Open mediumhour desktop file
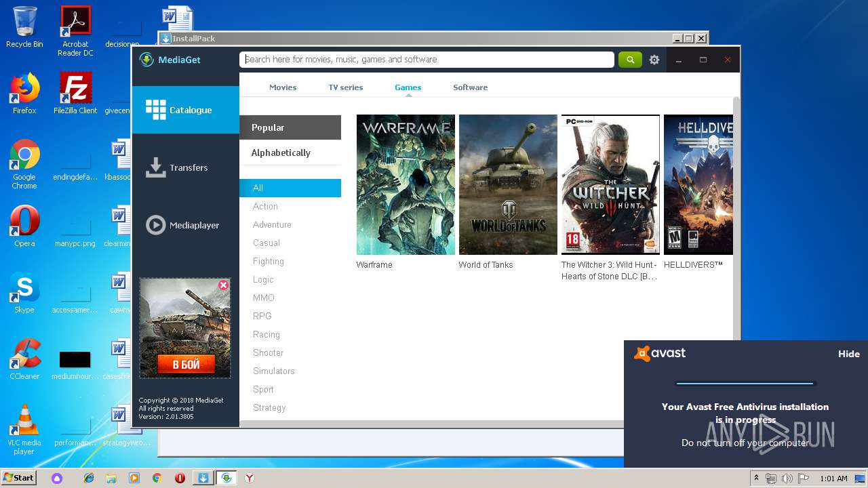This screenshot has width=868, height=488. point(75,364)
